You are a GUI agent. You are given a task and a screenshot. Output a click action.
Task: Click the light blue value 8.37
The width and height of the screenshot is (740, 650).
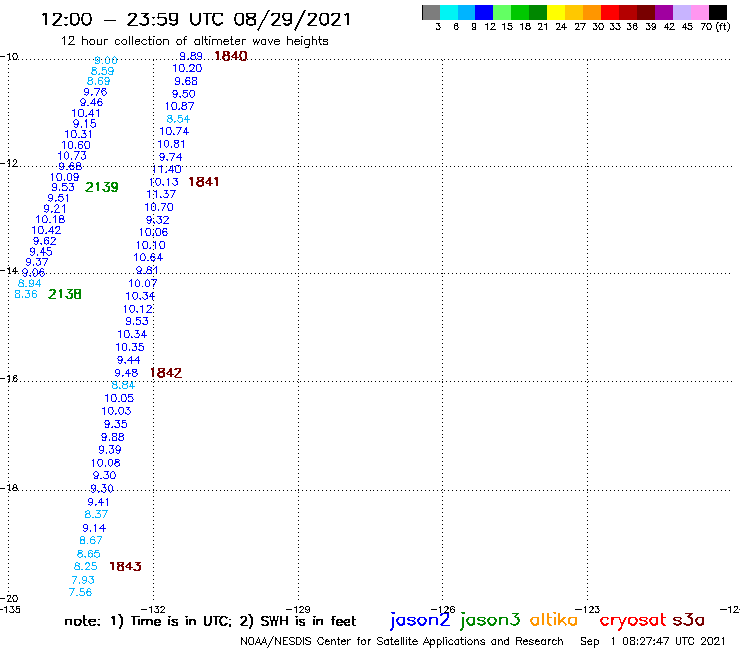point(96,515)
